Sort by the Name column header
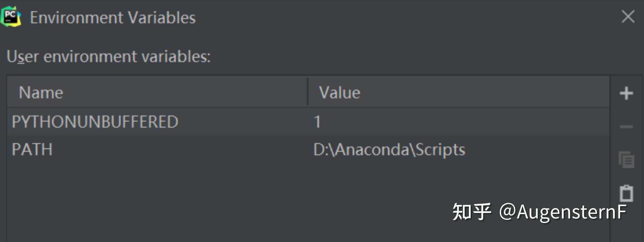This screenshot has width=644, height=242. 157,93
